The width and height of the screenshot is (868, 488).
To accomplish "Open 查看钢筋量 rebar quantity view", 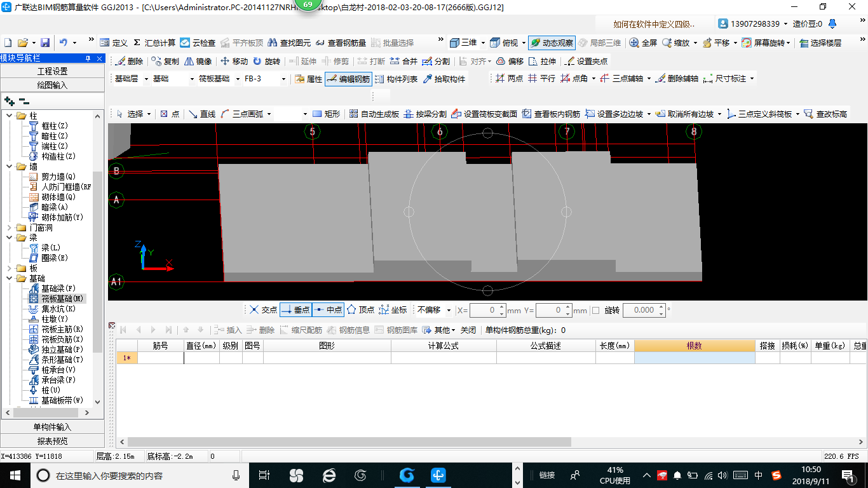I will point(341,43).
